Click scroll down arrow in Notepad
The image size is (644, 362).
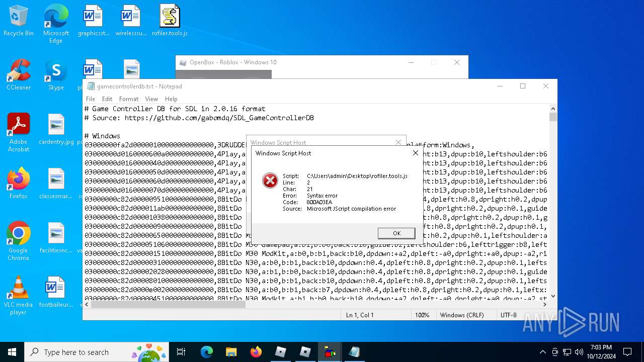[553, 296]
